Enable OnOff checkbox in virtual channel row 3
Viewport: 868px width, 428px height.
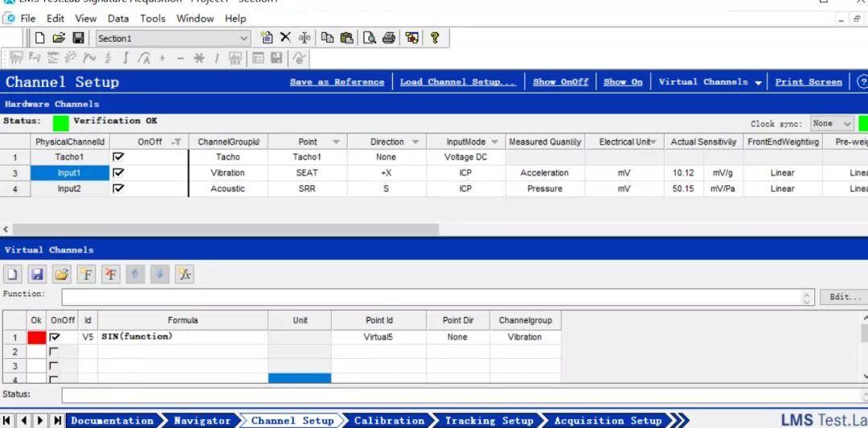pyautogui.click(x=54, y=366)
